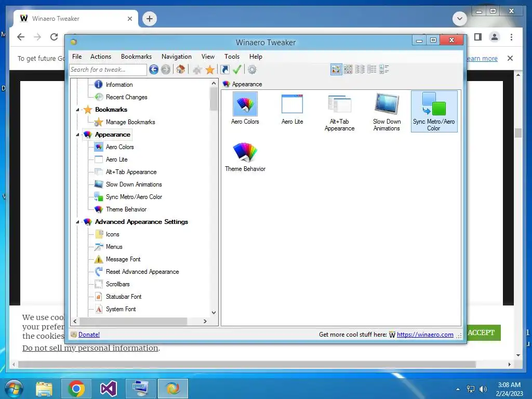This screenshot has height=399, width=532.
Task: Open the Windows Start menu
Action: [14, 389]
